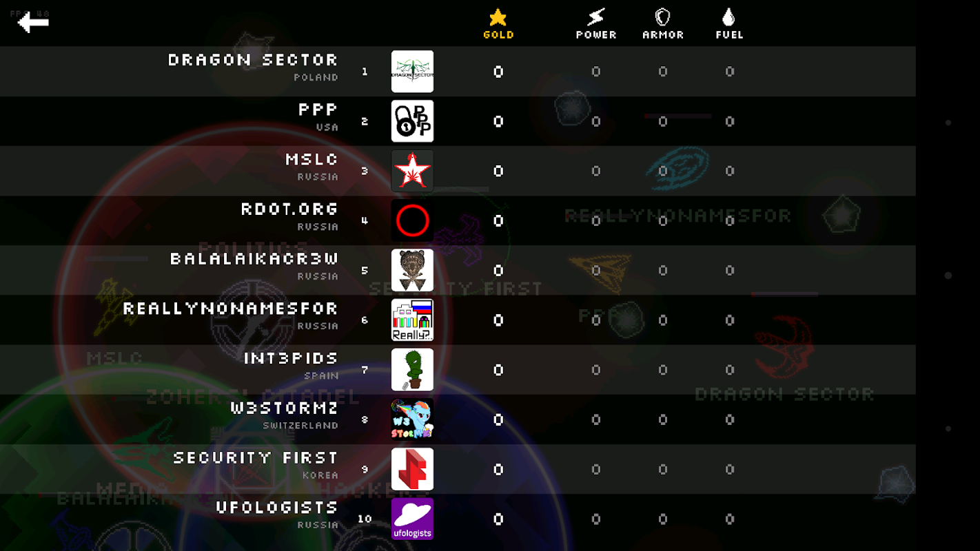The height and width of the screenshot is (551, 980).
Task: Sort by the Gold star column
Action: [498, 23]
